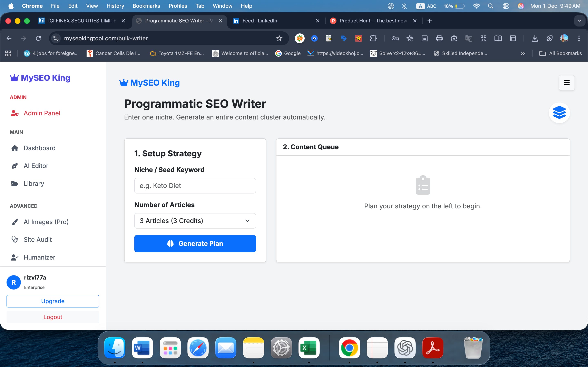Click the Niche / Seed Keyword input field
Viewport: 588px width, 367px height.
tap(195, 186)
